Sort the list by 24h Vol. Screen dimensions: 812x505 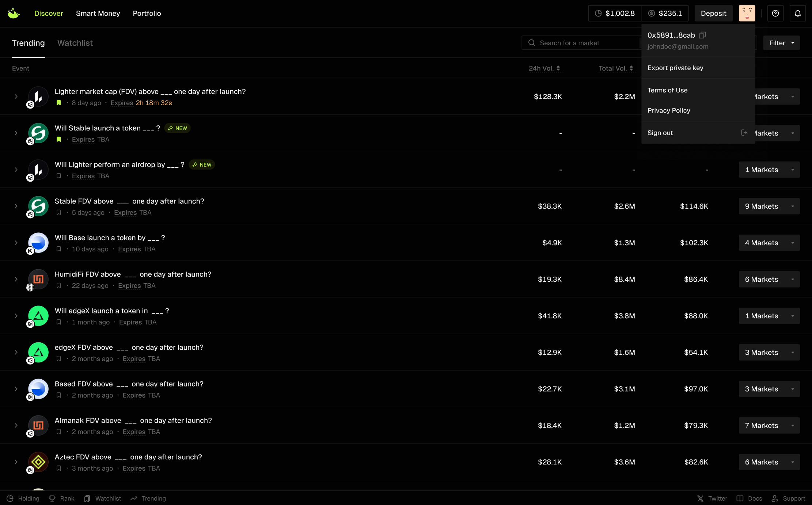544,68
